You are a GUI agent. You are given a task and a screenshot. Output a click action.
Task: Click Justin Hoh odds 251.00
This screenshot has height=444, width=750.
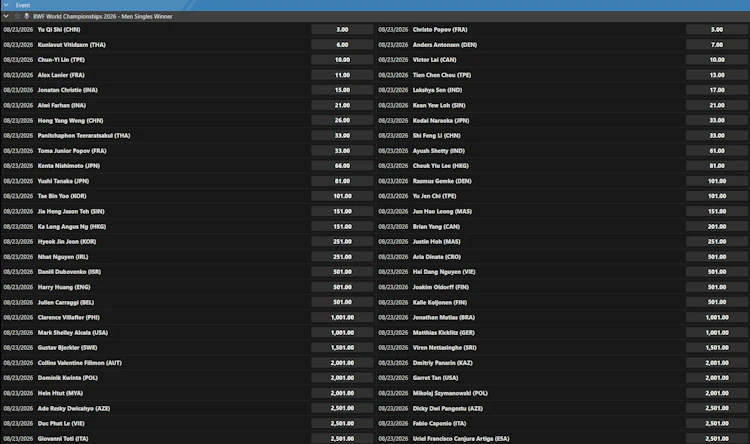click(x=717, y=242)
